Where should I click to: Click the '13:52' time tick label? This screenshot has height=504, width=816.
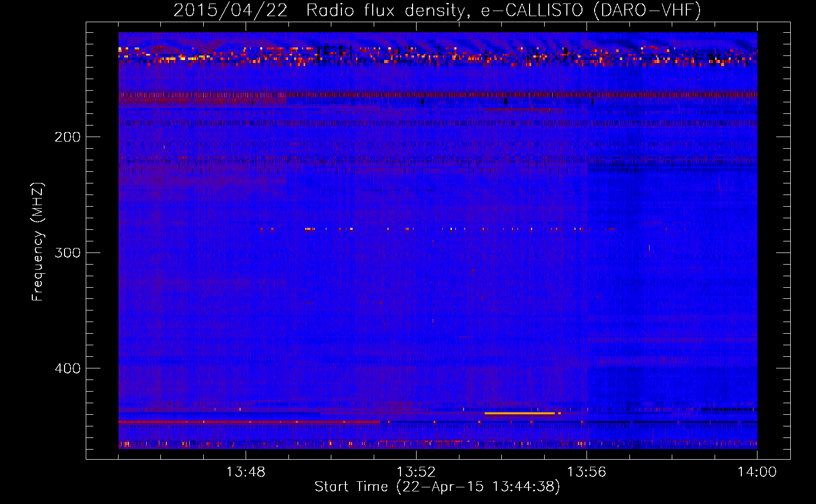[x=416, y=472]
